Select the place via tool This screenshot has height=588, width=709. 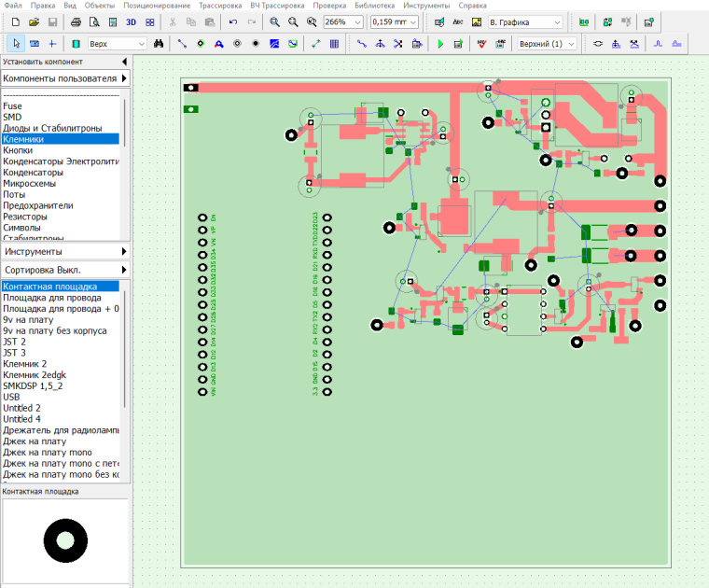point(201,44)
